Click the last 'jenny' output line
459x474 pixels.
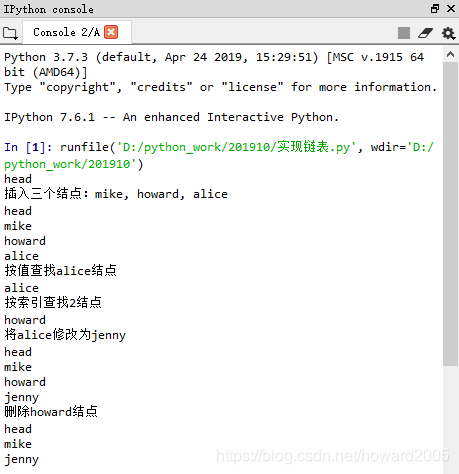(21, 460)
